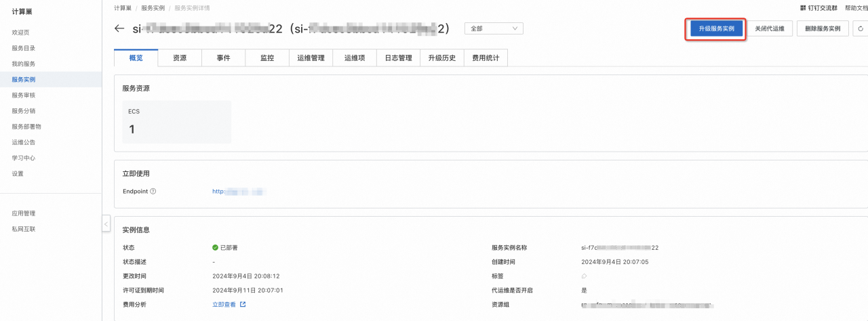Edit the 标签 tag icon

585,276
